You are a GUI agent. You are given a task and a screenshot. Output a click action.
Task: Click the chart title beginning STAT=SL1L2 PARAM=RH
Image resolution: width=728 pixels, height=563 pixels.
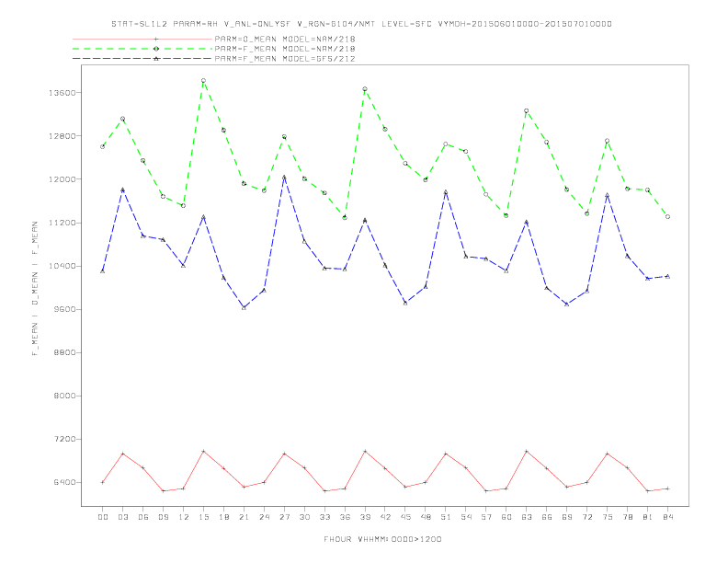point(361,24)
